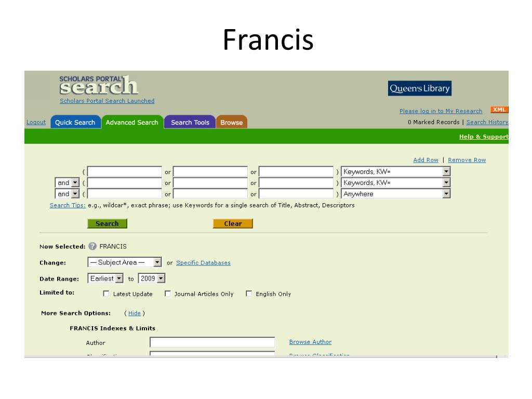This screenshot has height=399, width=532.
Task: Click Please log in to My Research
Action: [x=441, y=111]
